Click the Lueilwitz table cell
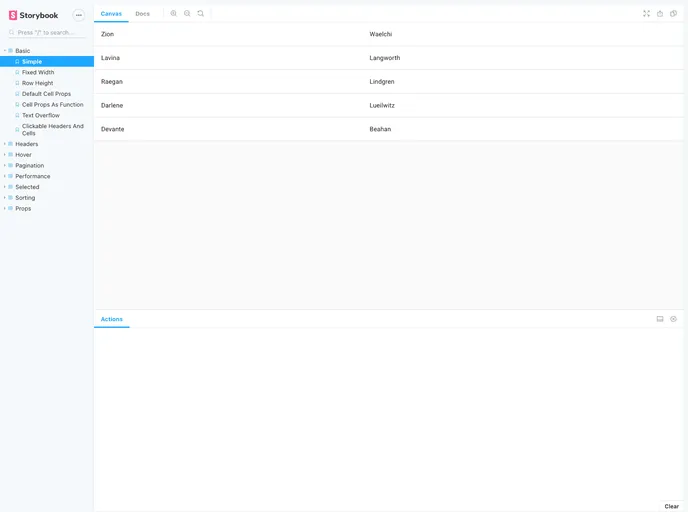Image resolution: width=688 pixels, height=512 pixels. click(523, 105)
